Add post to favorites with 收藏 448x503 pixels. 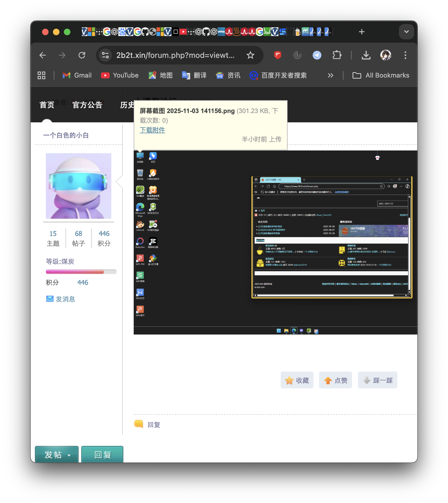(x=297, y=380)
